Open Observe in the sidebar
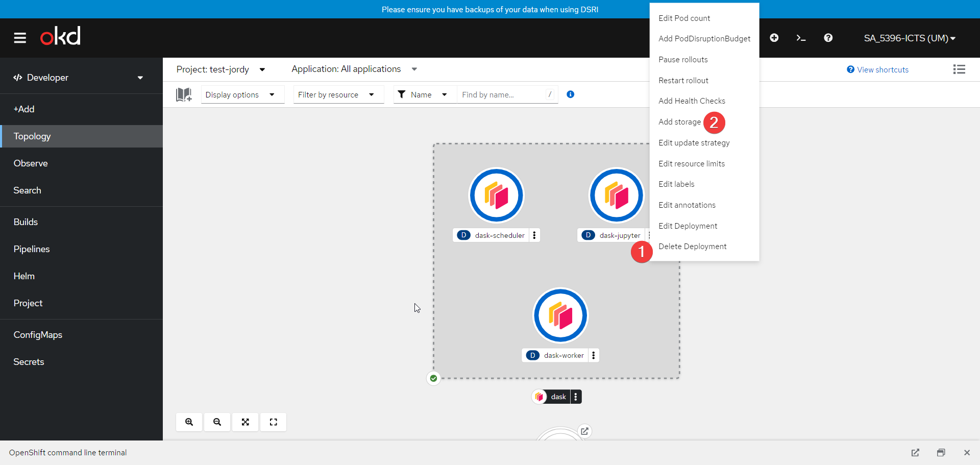This screenshot has width=980, height=465. click(x=82, y=163)
